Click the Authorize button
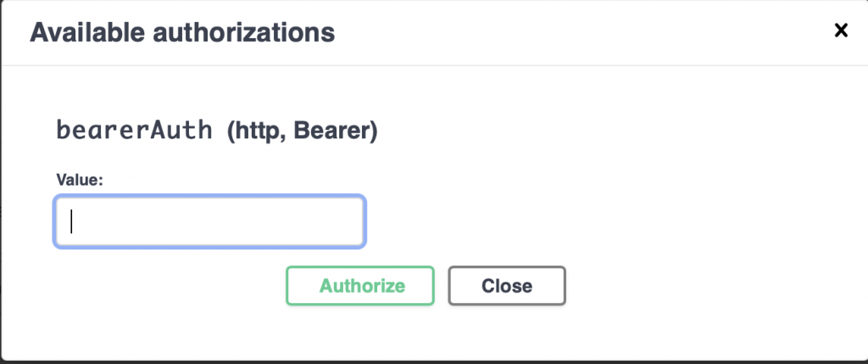Image resolution: width=868 pixels, height=364 pixels. click(x=360, y=286)
